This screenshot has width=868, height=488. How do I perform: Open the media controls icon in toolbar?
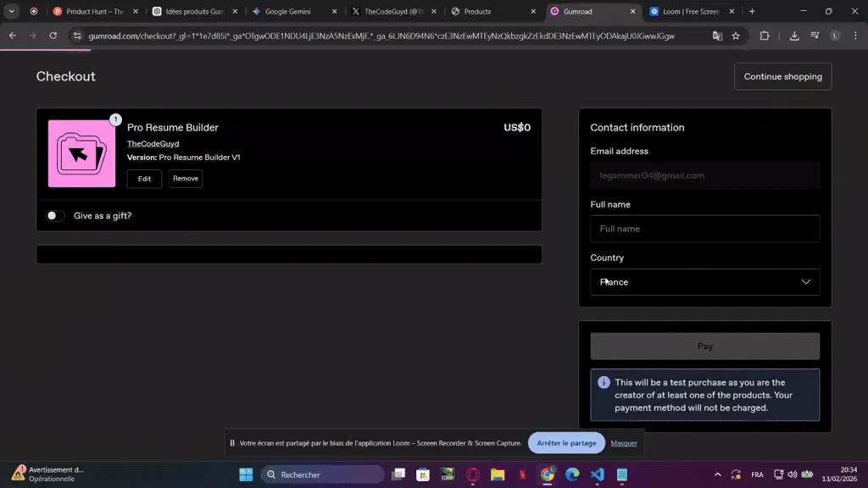(x=815, y=36)
